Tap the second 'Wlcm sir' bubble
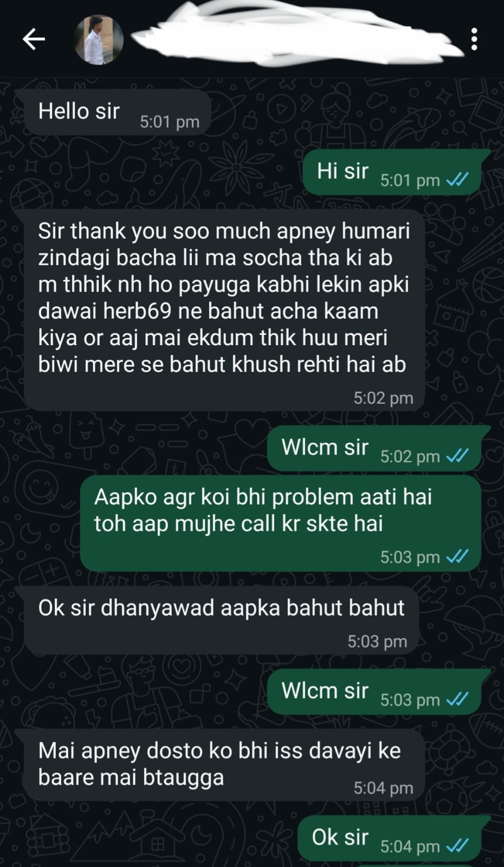Viewport: 504px width, 867px height. [x=374, y=692]
